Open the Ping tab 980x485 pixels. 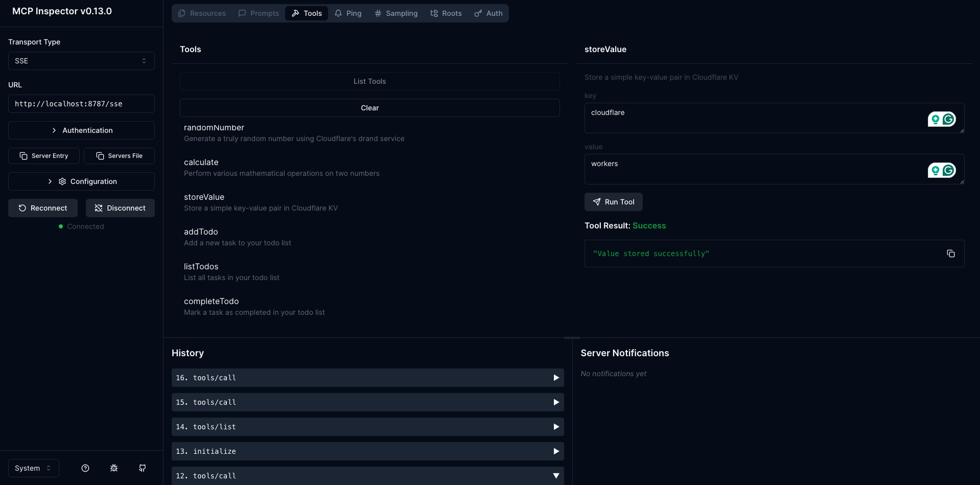coord(348,13)
